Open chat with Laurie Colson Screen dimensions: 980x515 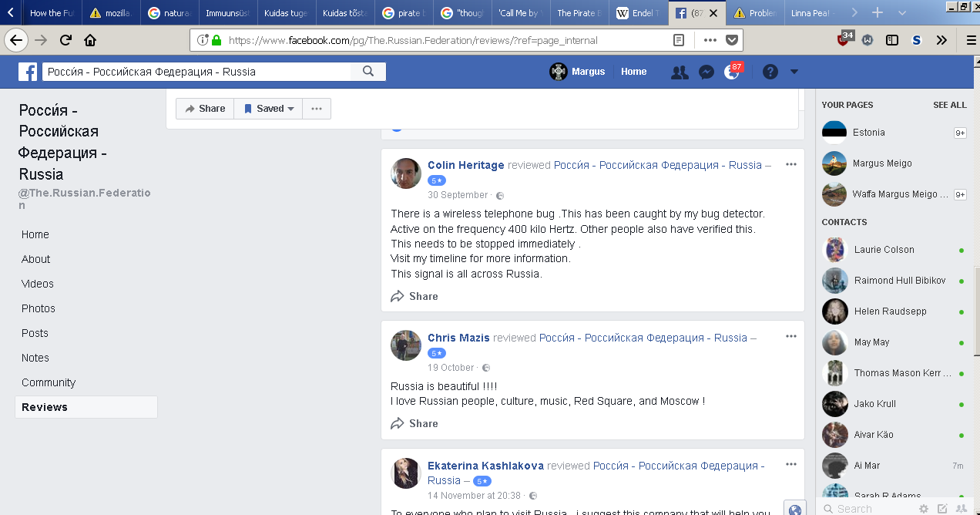(x=894, y=250)
